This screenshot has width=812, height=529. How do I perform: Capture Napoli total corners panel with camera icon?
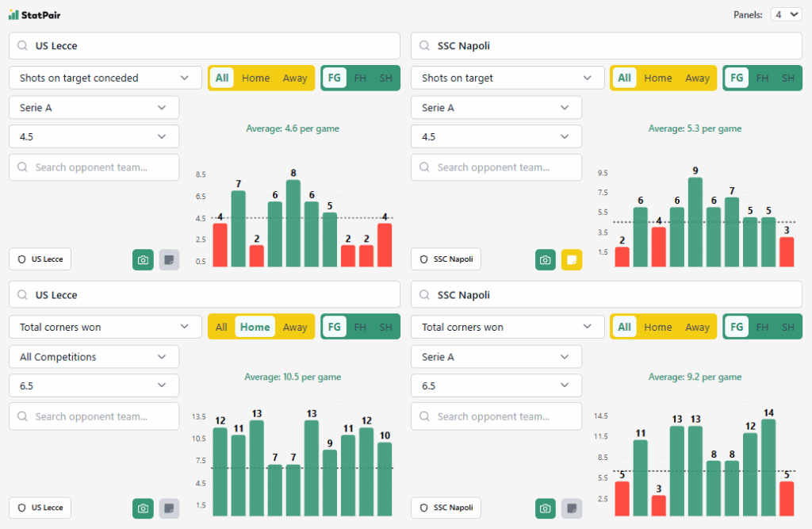click(545, 508)
